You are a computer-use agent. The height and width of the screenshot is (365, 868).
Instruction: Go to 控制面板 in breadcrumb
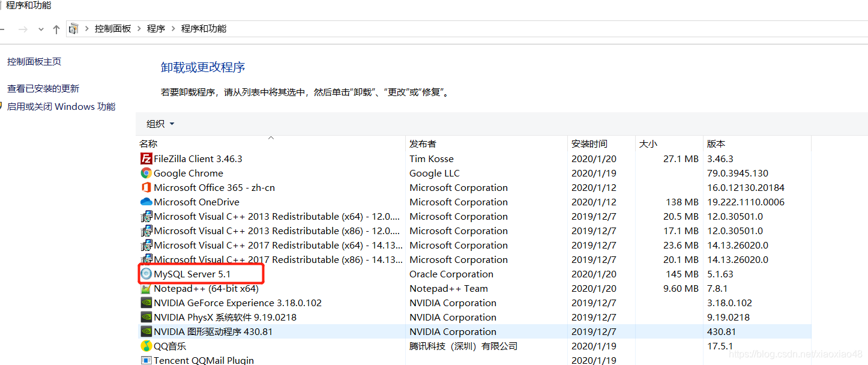pos(113,29)
